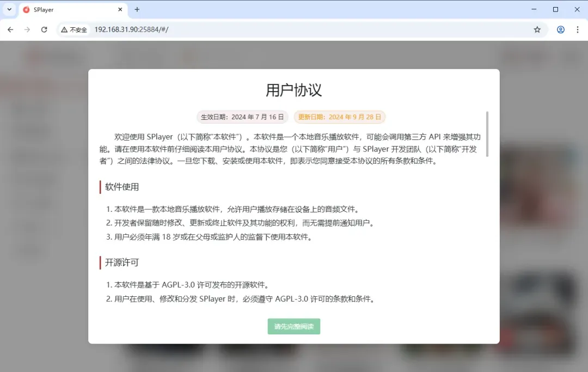The height and width of the screenshot is (372, 588).
Task: Open the tab search dropdown chevron
Action: [9, 9]
